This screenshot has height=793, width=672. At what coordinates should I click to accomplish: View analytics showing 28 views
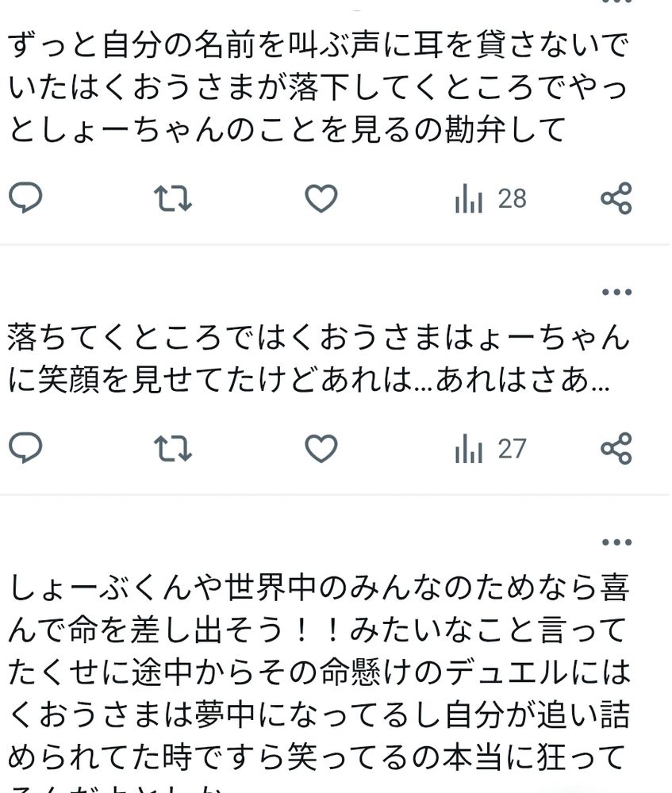pos(490,198)
